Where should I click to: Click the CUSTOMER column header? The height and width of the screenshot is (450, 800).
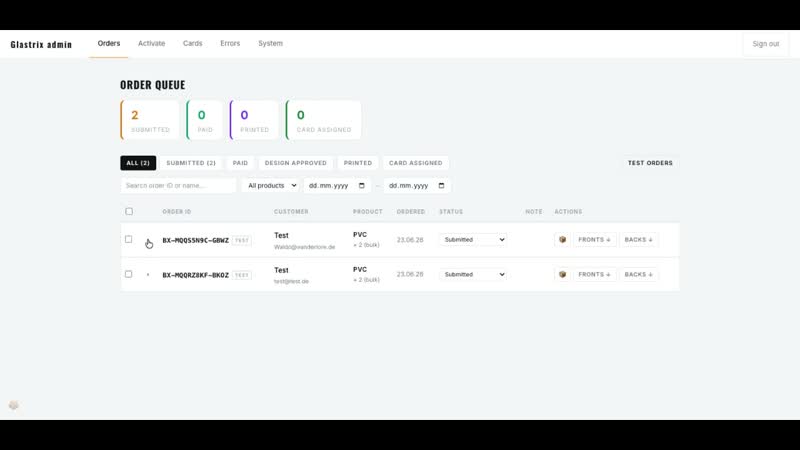[x=291, y=212]
